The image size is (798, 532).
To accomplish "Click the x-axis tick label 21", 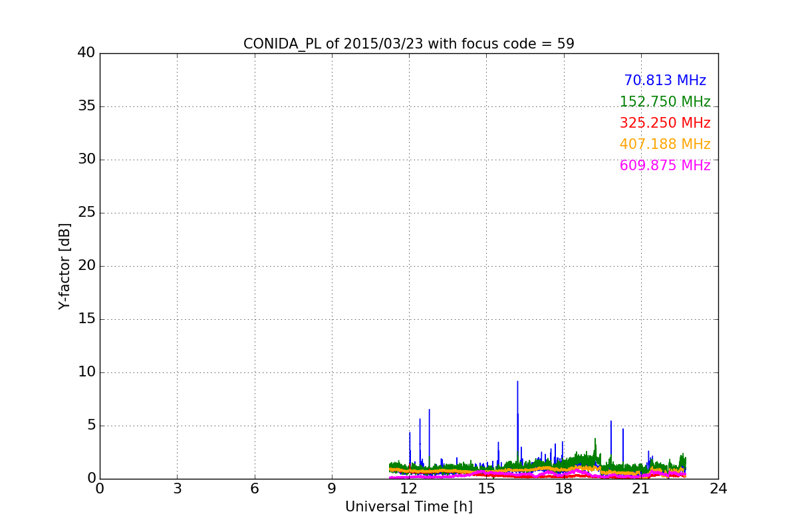I will pyautogui.click(x=641, y=489).
